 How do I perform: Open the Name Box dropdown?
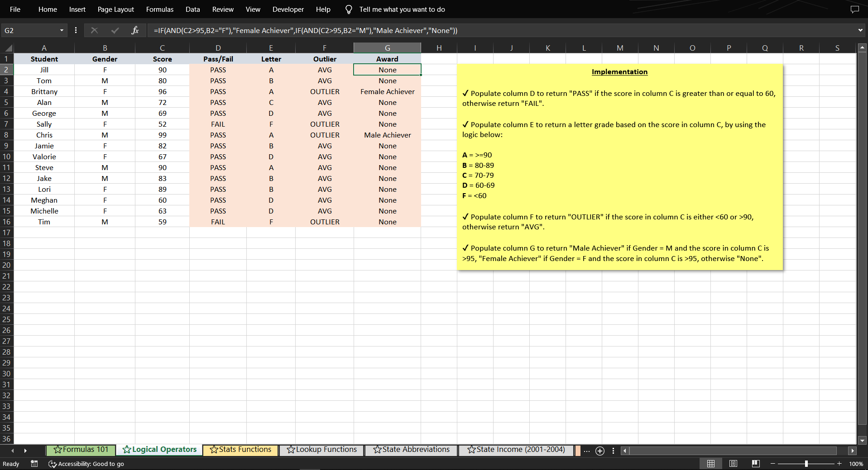(62, 30)
